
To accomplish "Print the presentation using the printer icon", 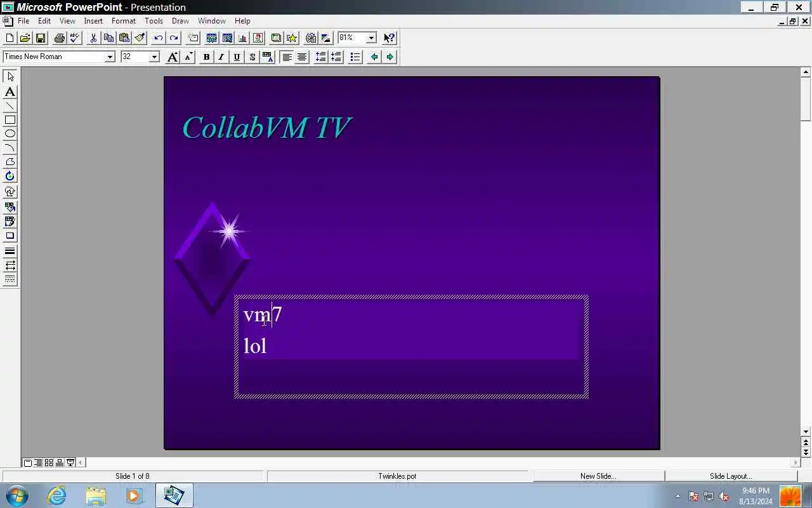I will coord(59,38).
